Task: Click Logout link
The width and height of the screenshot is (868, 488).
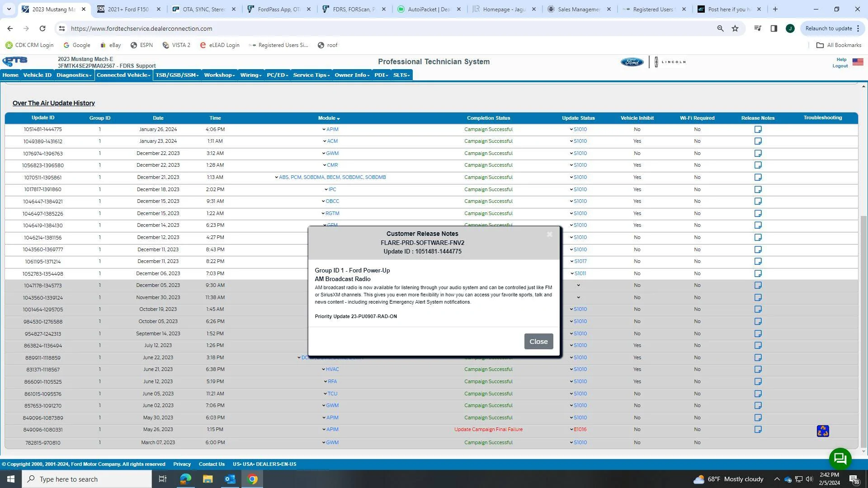Action: tap(840, 66)
